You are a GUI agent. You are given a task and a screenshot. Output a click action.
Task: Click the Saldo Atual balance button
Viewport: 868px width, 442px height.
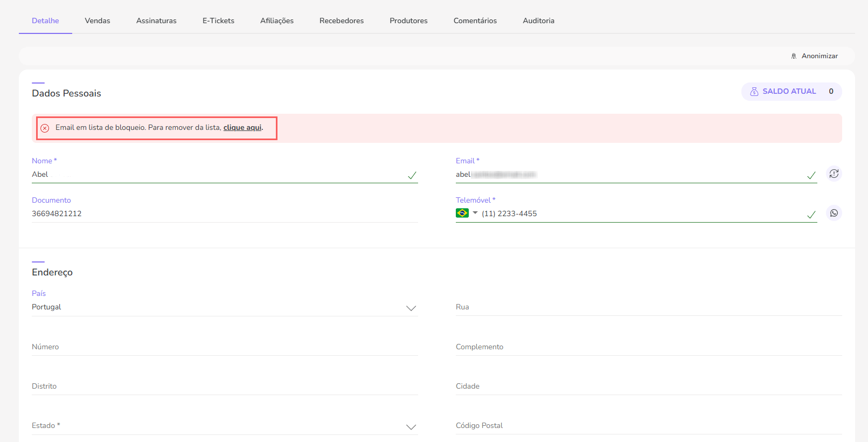point(791,92)
